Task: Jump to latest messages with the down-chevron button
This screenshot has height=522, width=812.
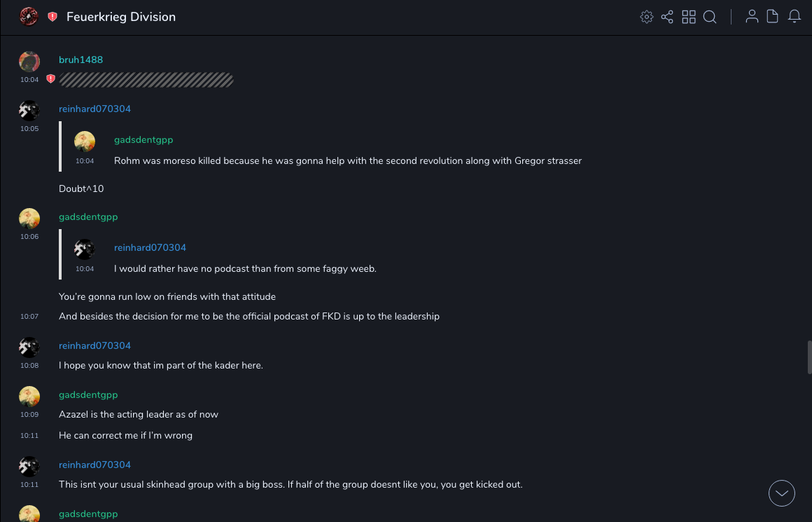Action: tap(782, 493)
